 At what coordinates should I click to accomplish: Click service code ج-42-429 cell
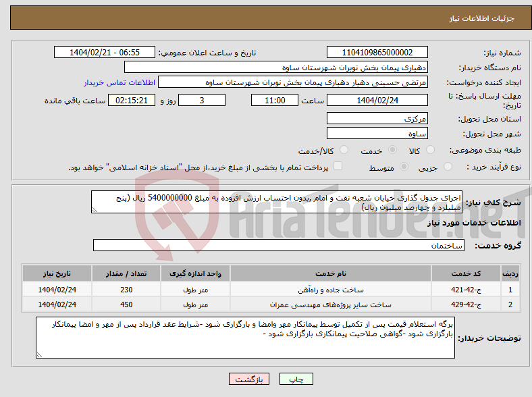click(x=467, y=305)
